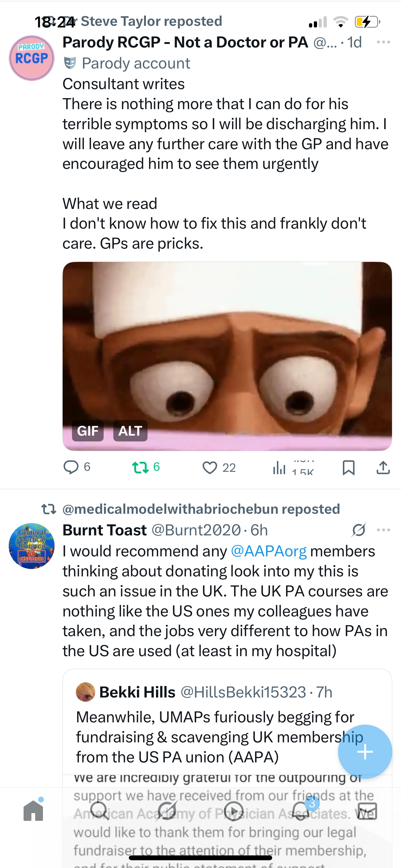This screenshot has width=401, height=868.
Task: Like the Parody RCGP post
Action: point(210,468)
